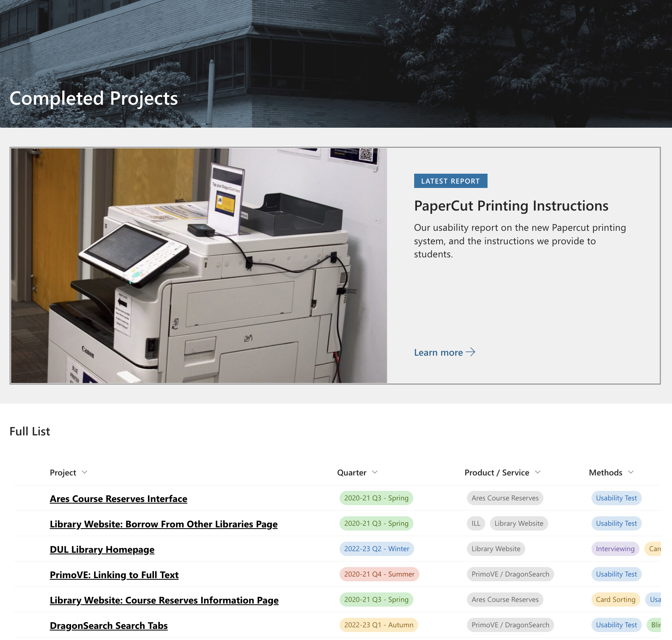Viewport: 672px width, 640px height.
Task: Click 2022-23 Q1 - Autumn quarter tag
Action: pos(379,625)
